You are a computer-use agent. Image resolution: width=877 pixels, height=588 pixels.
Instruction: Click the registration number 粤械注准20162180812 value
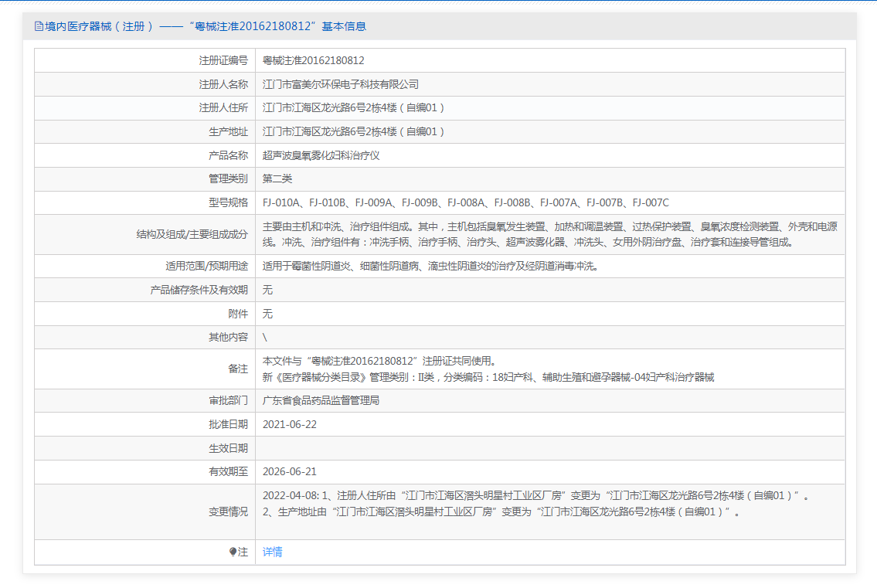[x=314, y=60]
